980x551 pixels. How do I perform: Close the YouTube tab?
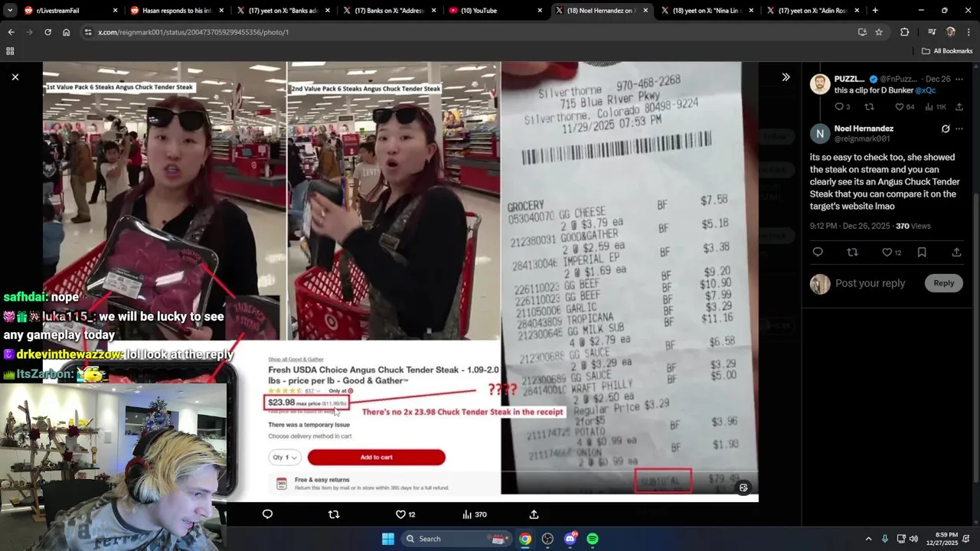(x=539, y=11)
